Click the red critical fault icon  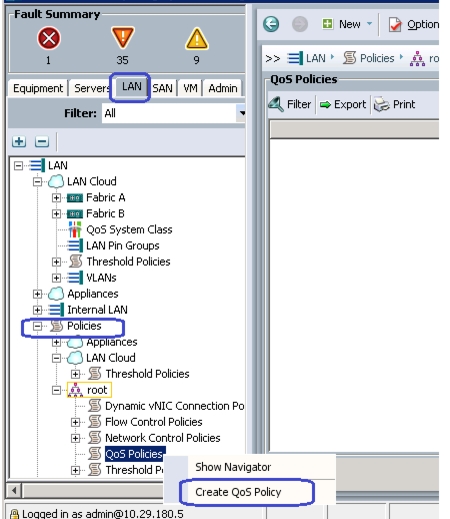pyautogui.click(x=49, y=38)
